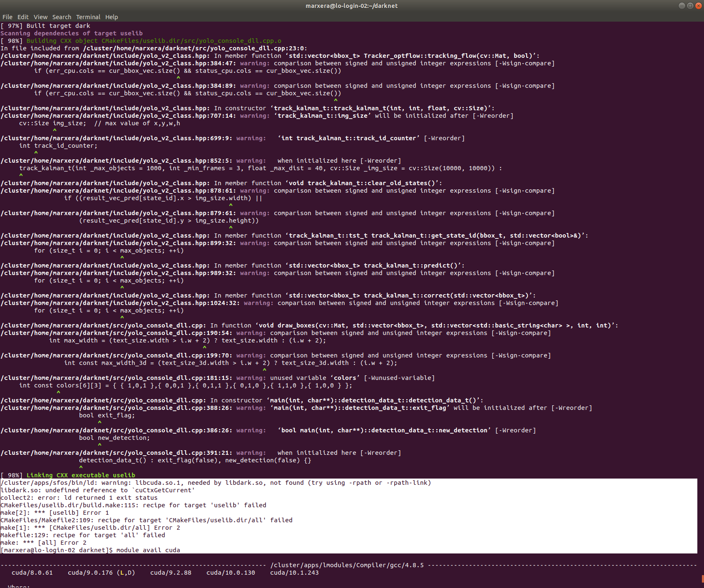Minimize the terminal window
This screenshot has width=704, height=588.
(682, 5)
